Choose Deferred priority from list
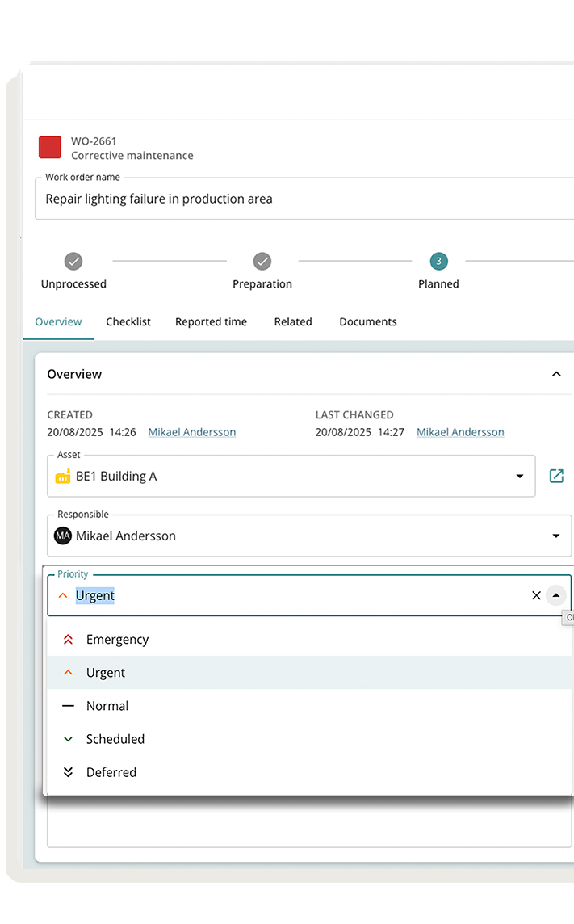 tap(111, 771)
